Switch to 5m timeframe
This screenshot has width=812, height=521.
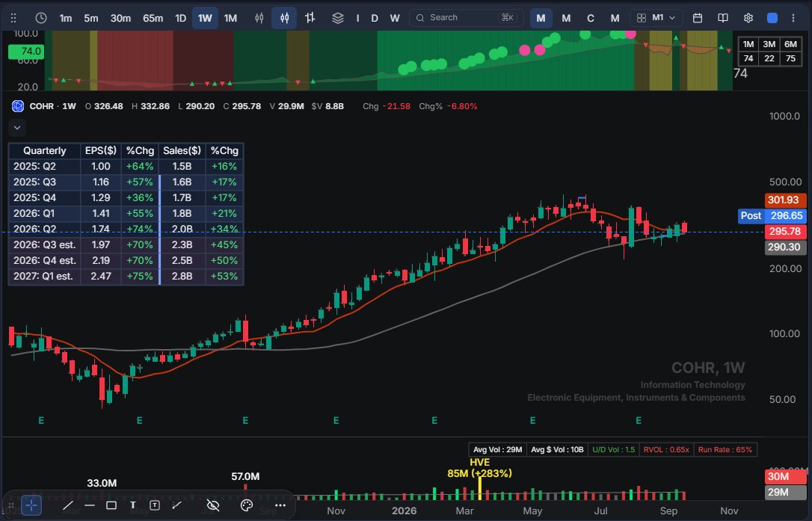91,18
